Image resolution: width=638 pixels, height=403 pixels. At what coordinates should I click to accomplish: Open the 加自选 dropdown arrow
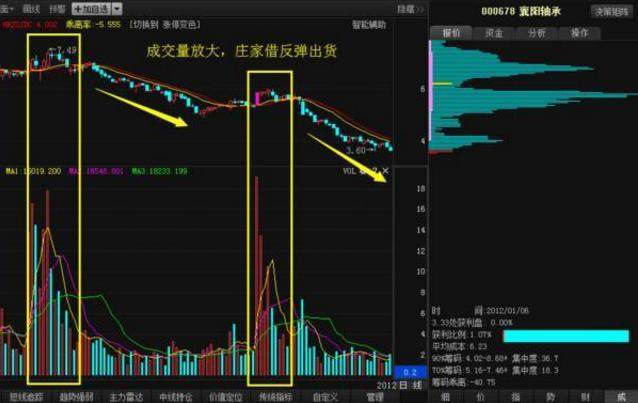click(116, 8)
